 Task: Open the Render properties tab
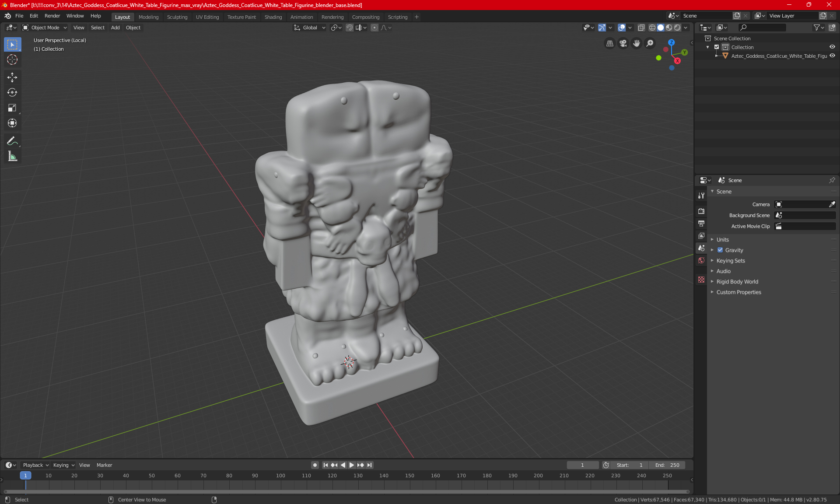[x=701, y=211]
